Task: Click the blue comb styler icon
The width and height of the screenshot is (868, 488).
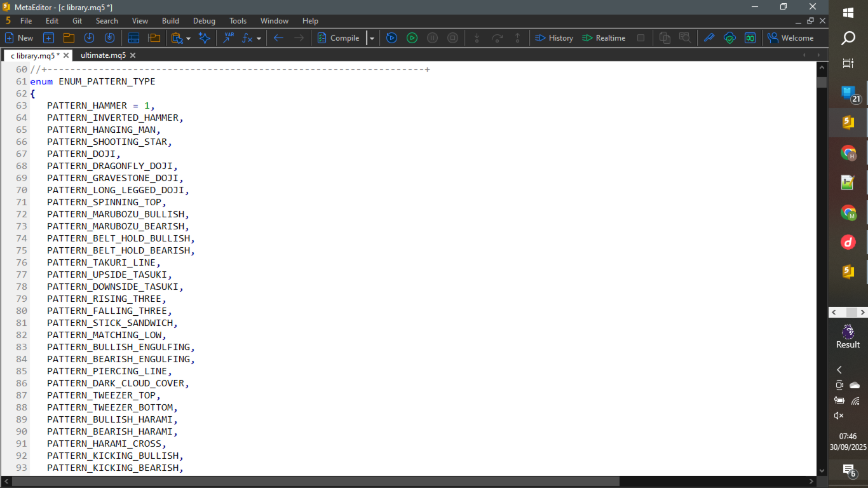Action: (x=709, y=38)
